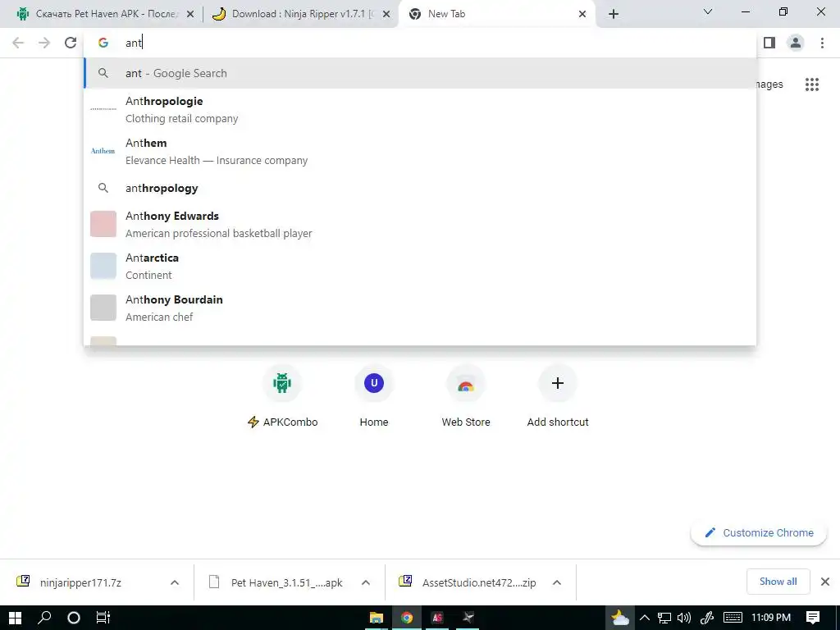Expand options for ninjaripper171.7z download
Viewport: 840px width, 630px height.
coord(175,582)
